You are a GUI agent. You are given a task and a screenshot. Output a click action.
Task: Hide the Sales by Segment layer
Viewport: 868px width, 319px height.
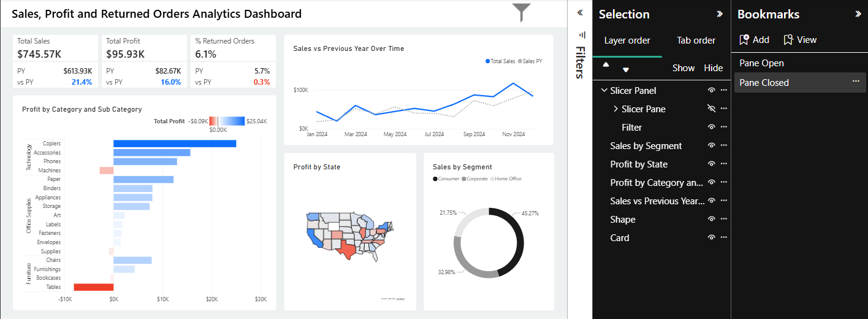pos(711,145)
